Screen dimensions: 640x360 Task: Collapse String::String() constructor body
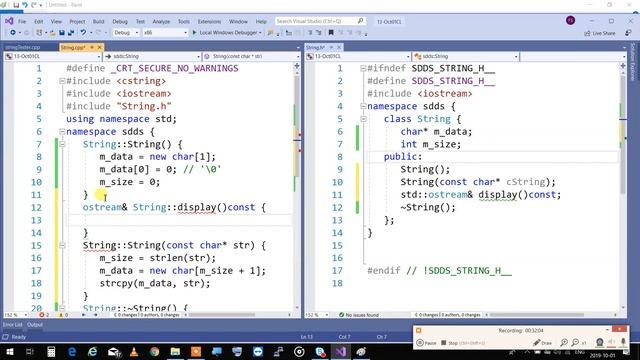click(62, 144)
